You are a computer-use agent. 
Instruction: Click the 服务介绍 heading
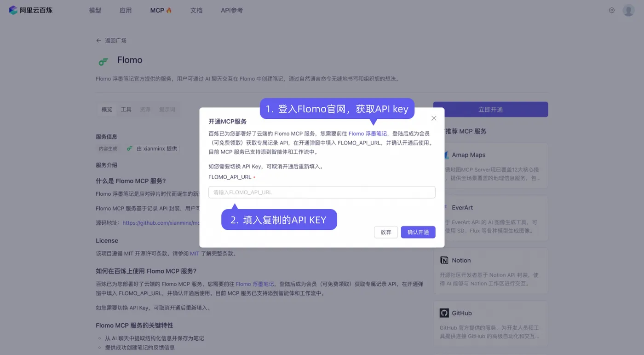(106, 165)
